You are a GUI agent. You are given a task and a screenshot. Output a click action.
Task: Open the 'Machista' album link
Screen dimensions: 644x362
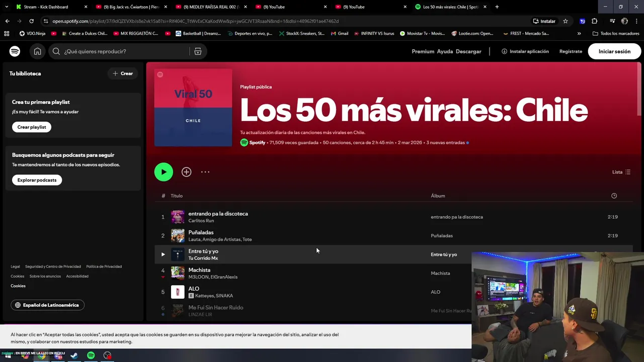pos(440,274)
